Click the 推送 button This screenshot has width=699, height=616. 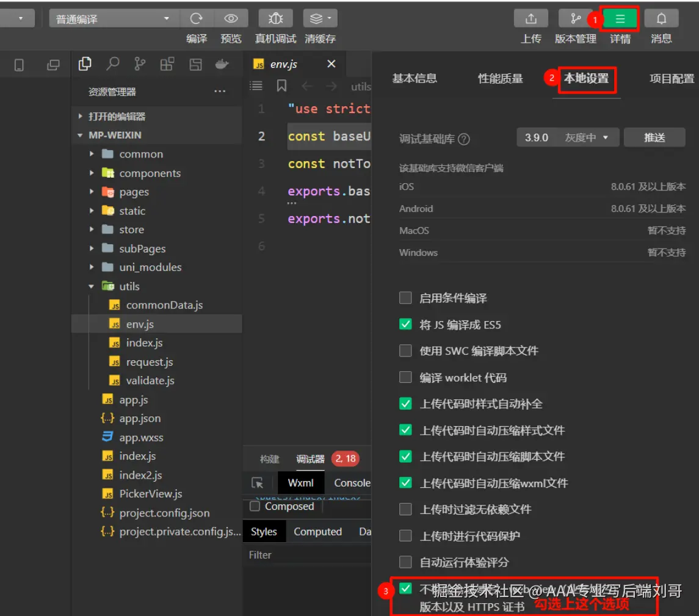654,137
